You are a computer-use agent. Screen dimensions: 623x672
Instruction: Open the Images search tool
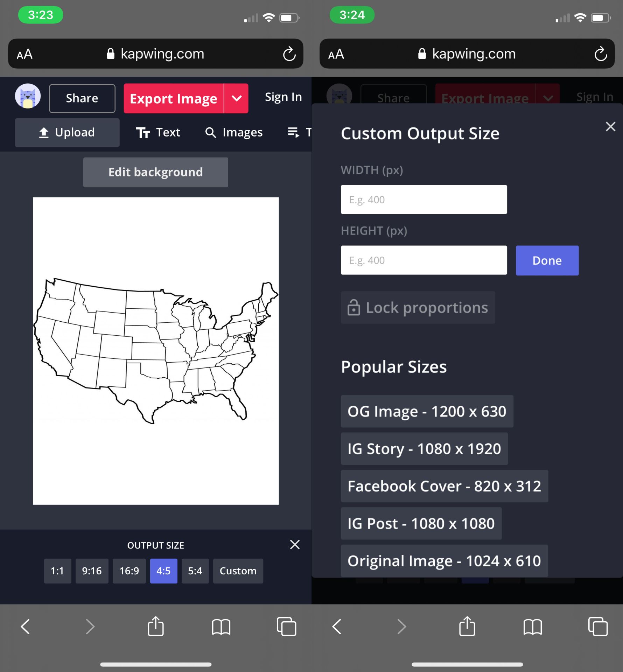233,132
